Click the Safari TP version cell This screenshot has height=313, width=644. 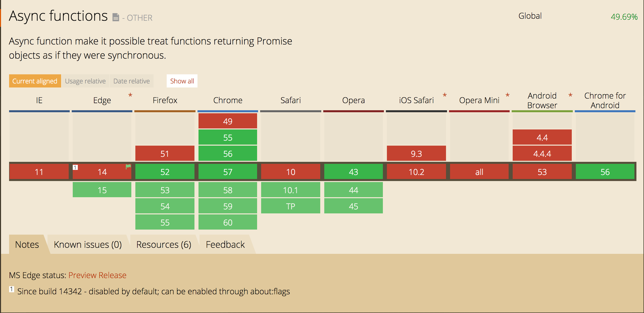coord(290,206)
